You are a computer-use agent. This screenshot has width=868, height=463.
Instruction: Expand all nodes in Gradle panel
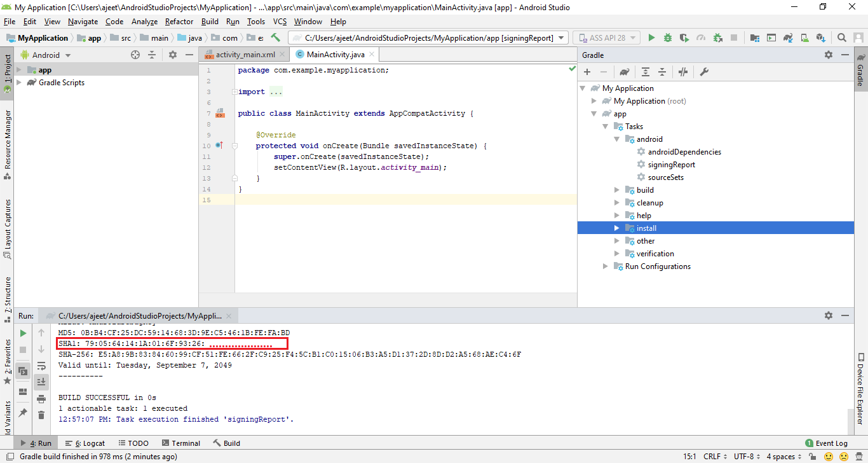click(x=645, y=72)
